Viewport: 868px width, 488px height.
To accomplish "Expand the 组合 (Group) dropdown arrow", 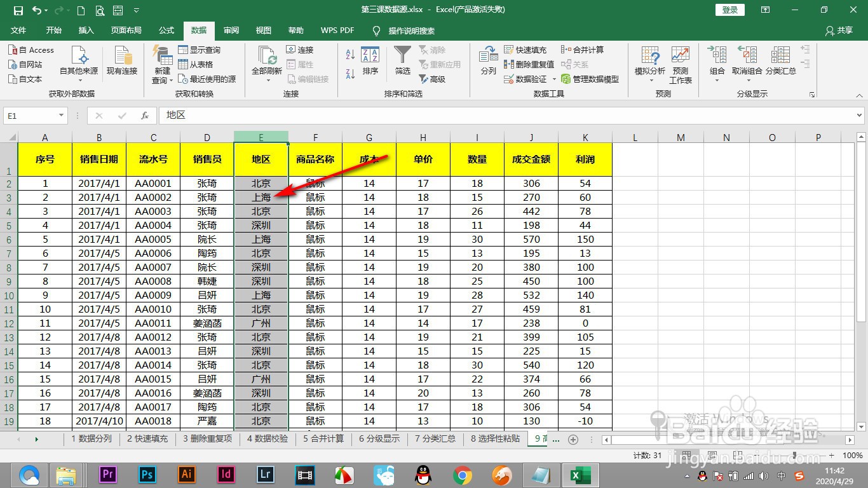I will coord(716,79).
